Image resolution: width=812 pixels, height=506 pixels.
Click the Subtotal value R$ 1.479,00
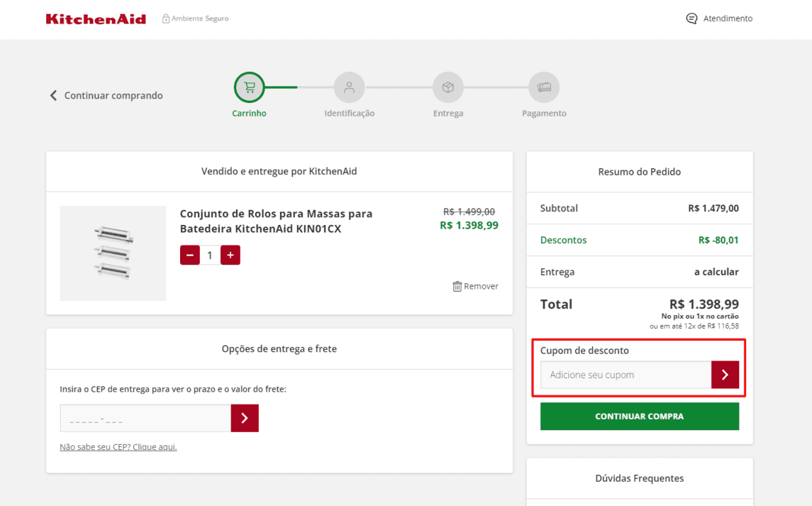click(x=713, y=209)
